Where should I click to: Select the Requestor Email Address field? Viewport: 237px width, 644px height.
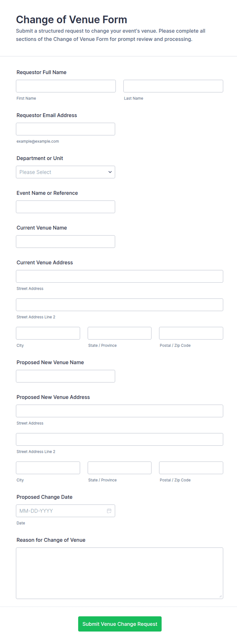tap(65, 129)
